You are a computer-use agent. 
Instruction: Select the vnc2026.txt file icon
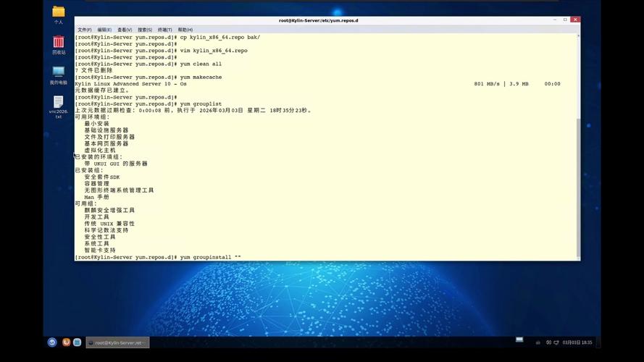point(59,107)
